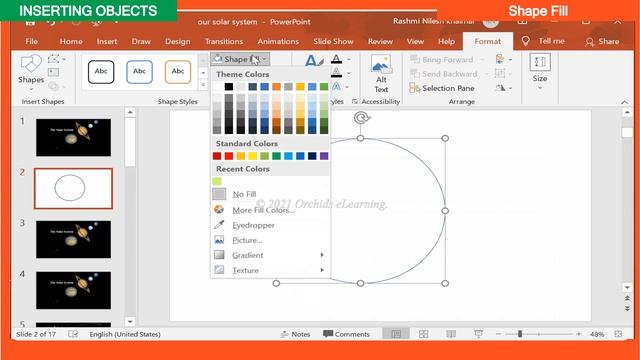Screen dimensions: 640x360
Task: Fit slide to current window
Action: [618, 334]
